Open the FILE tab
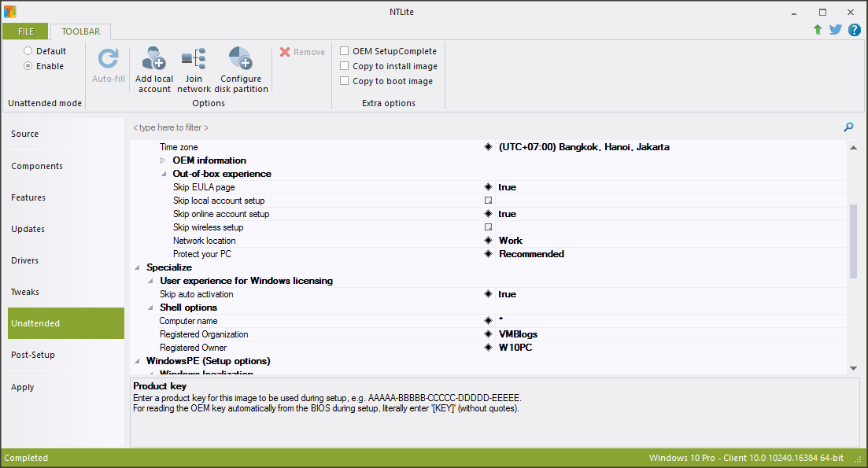 tap(25, 31)
